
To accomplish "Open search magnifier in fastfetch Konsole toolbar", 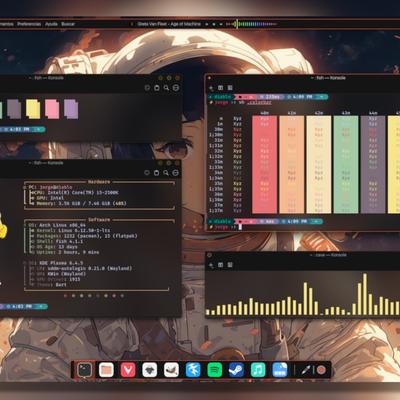I will [x=166, y=173].
